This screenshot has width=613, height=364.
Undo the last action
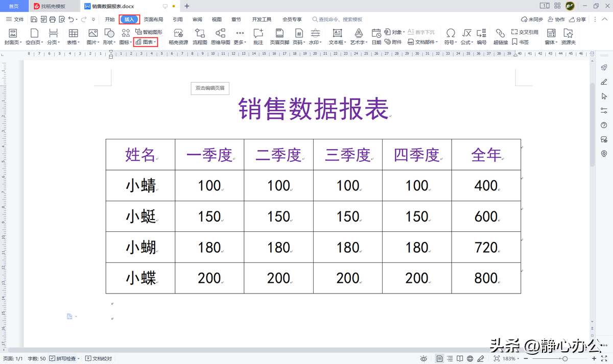pos(71,19)
